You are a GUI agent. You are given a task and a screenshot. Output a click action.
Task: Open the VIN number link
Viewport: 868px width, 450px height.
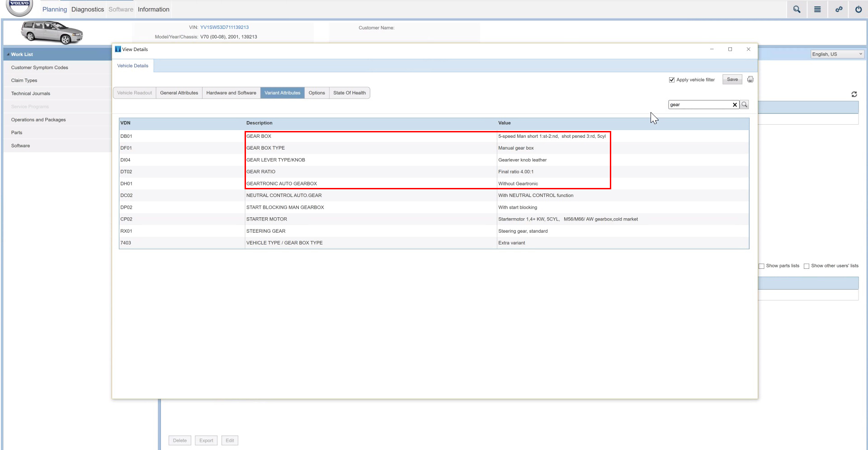pos(224,28)
